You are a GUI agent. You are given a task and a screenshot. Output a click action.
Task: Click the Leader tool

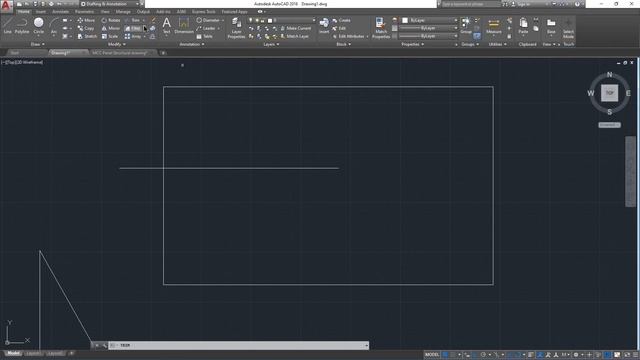coord(206,28)
